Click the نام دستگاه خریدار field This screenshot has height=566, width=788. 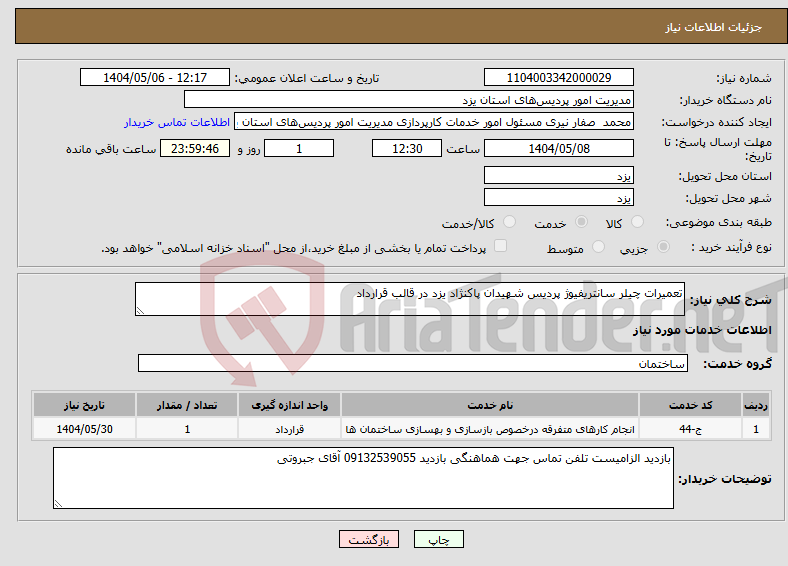[x=409, y=100]
